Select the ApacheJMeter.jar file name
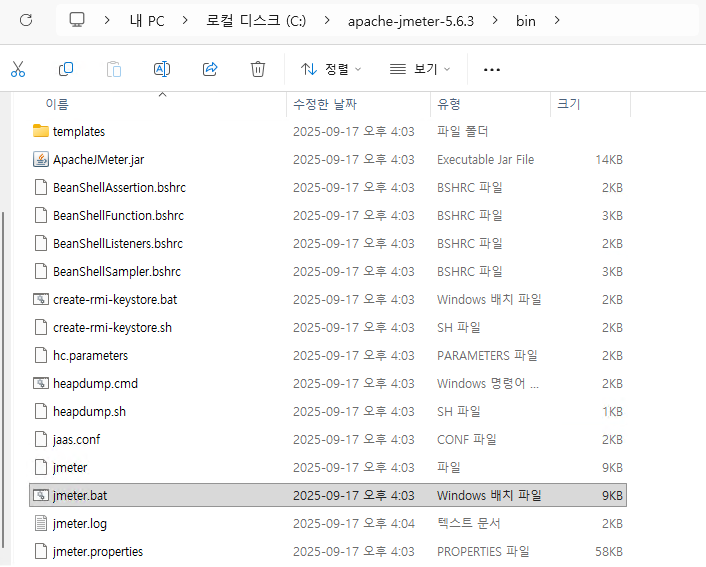Viewport: 706px width, 567px height. click(x=99, y=159)
